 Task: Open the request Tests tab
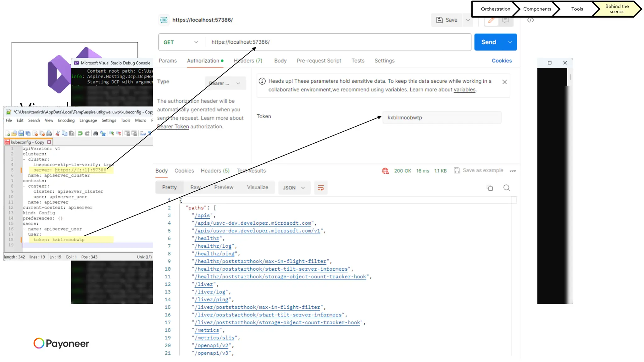358,61
